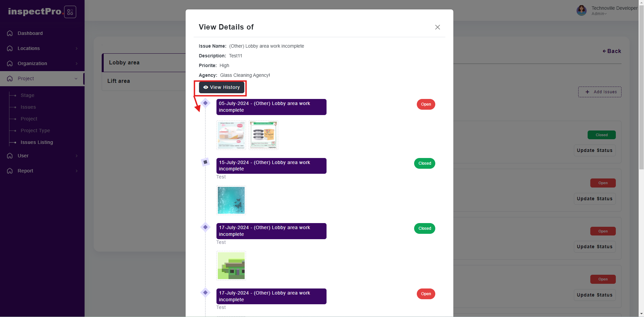Click the Organization icon in the sidebar
644x317 pixels.
click(x=10, y=63)
